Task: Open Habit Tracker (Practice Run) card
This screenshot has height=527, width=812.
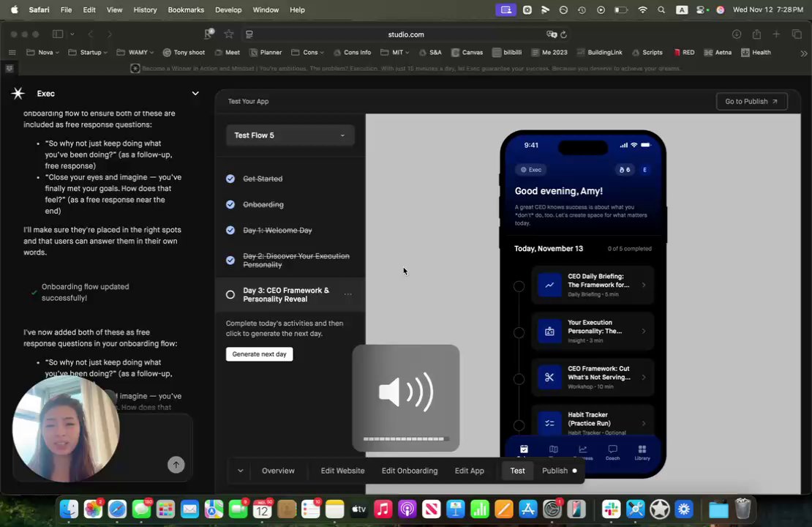Action: click(x=593, y=422)
